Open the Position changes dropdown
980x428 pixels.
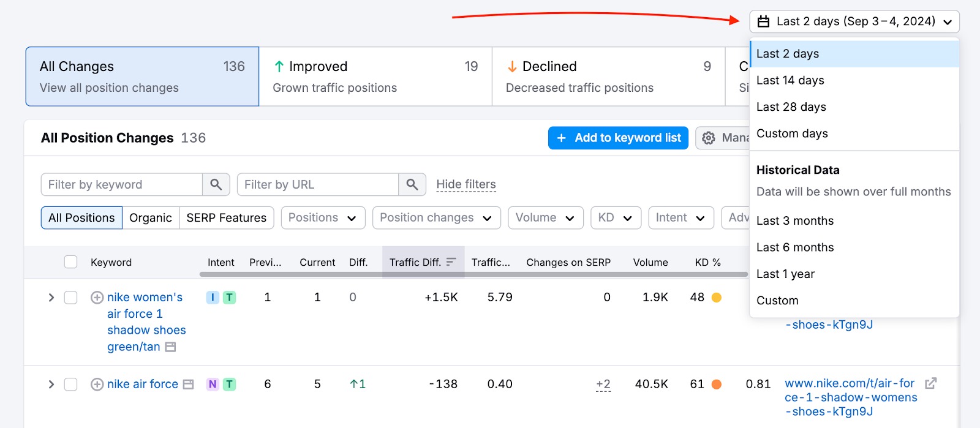tap(436, 218)
